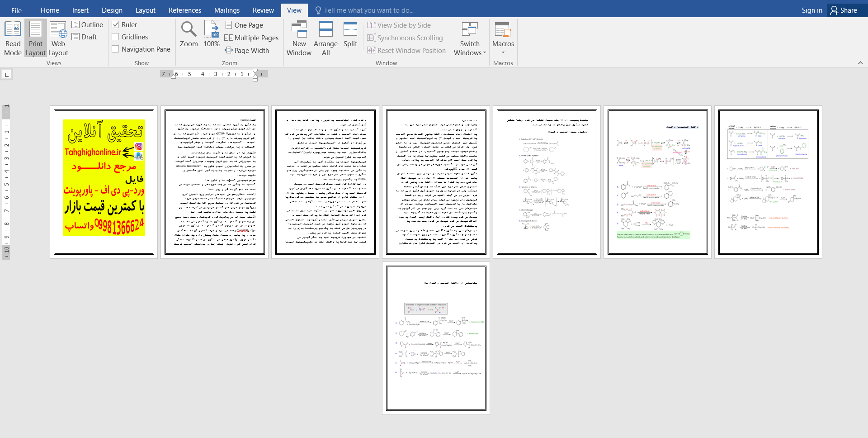The width and height of the screenshot is (868, 438).
Task: Open the File menu
Action: tap(16, 10)
